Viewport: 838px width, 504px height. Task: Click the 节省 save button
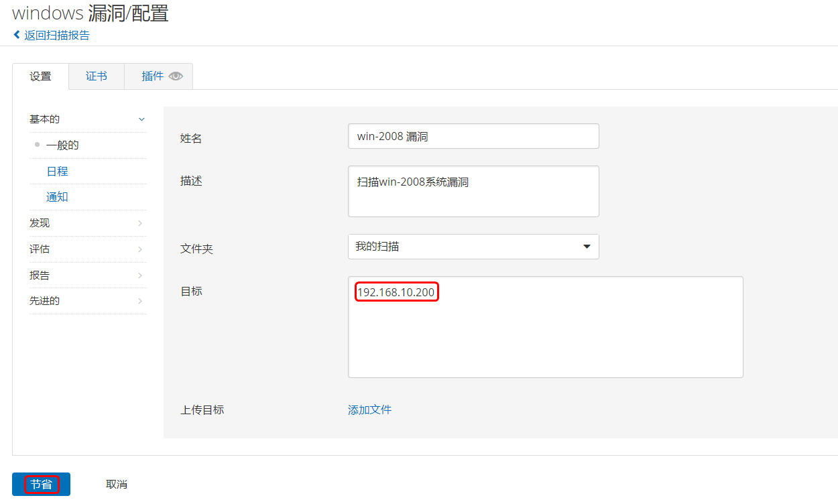(x=42, y=484)
